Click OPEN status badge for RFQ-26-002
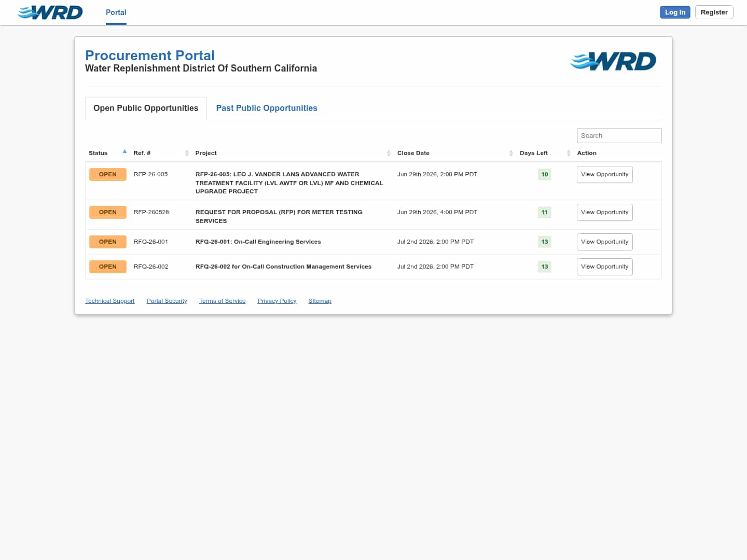The width and height of the screenshot is (747, 560). [108, 267]
